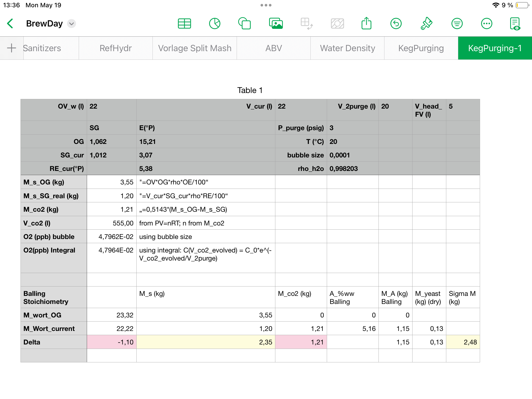Select the RE_cur value 5,38
Screen dimensions: 532x399
pos(206,169)
